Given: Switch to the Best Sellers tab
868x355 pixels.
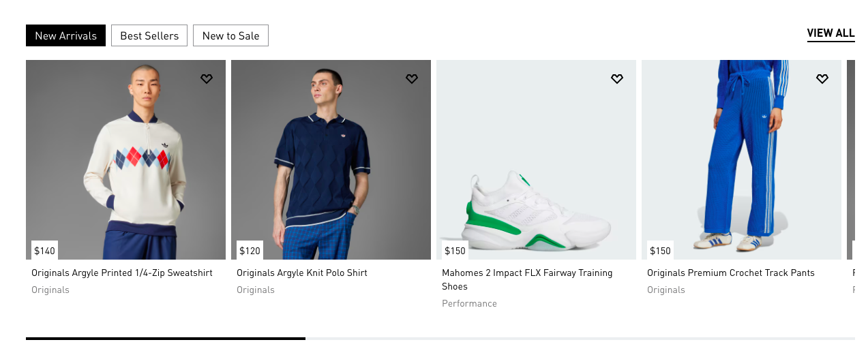Looking at the screenshot, I should [x=149, y=36].
